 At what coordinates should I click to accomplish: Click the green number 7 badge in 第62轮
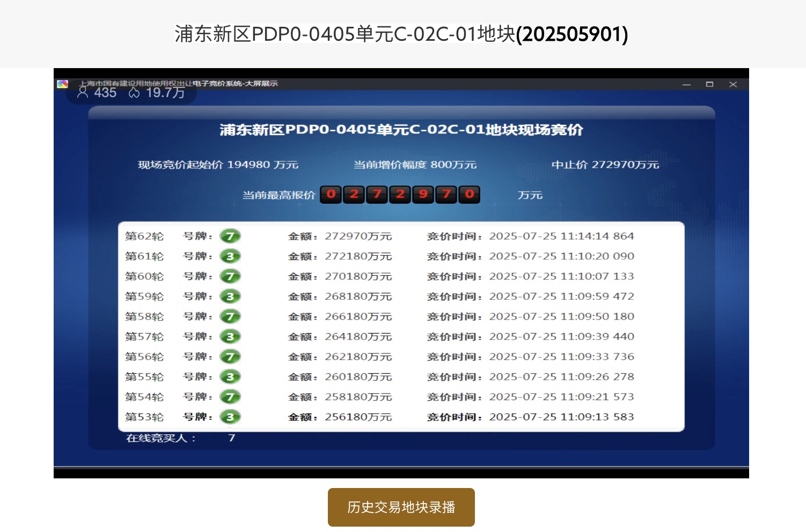(x=230, y=236)
